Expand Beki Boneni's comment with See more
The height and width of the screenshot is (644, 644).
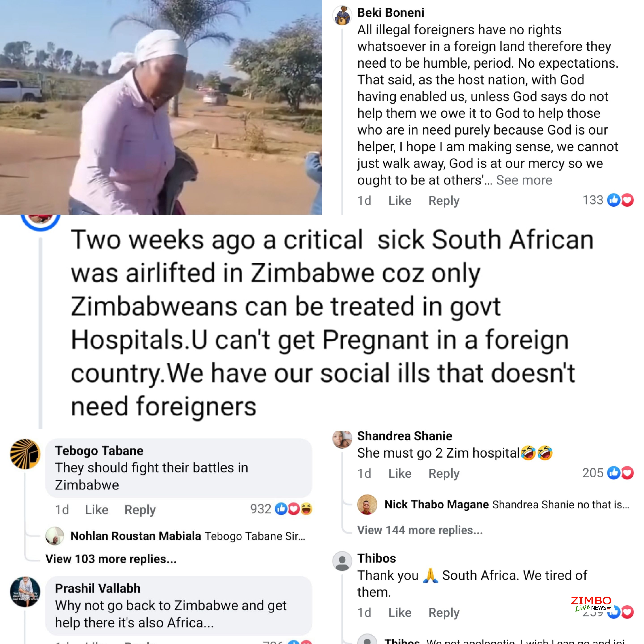point(524,180)
